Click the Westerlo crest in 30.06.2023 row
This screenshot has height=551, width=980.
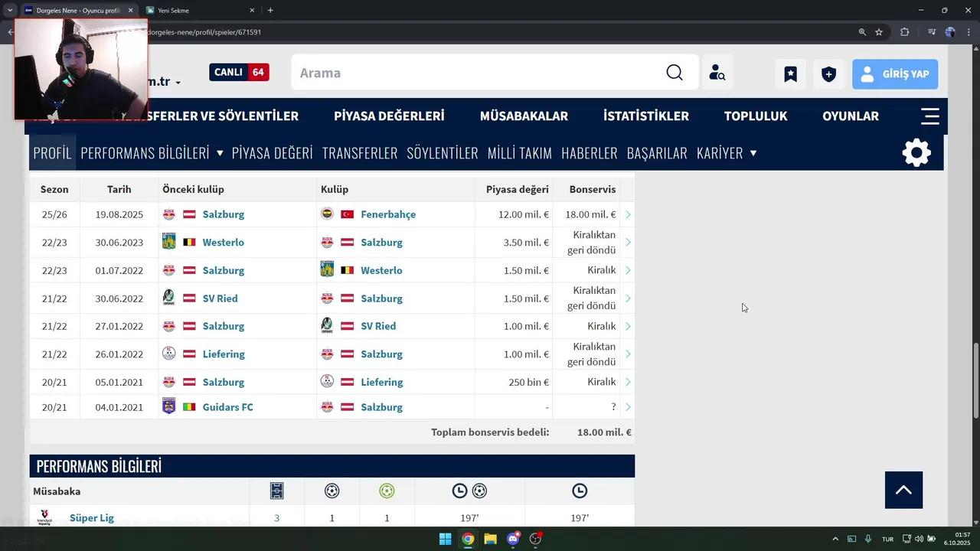(x=169, y=242)
